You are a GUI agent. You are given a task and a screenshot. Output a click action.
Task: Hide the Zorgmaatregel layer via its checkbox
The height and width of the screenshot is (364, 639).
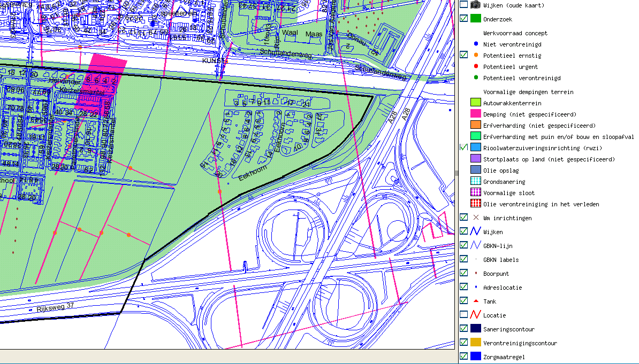coord(463,357)
